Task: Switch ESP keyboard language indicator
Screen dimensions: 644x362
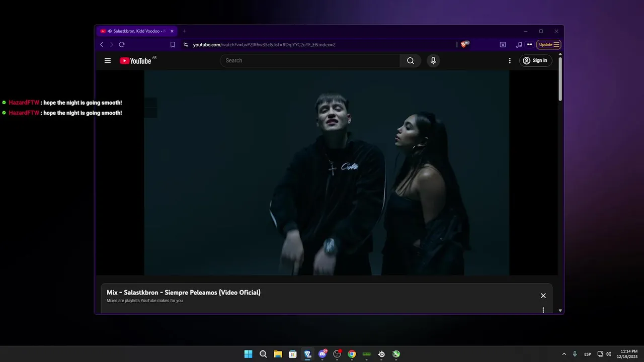Action: (588, 354)
